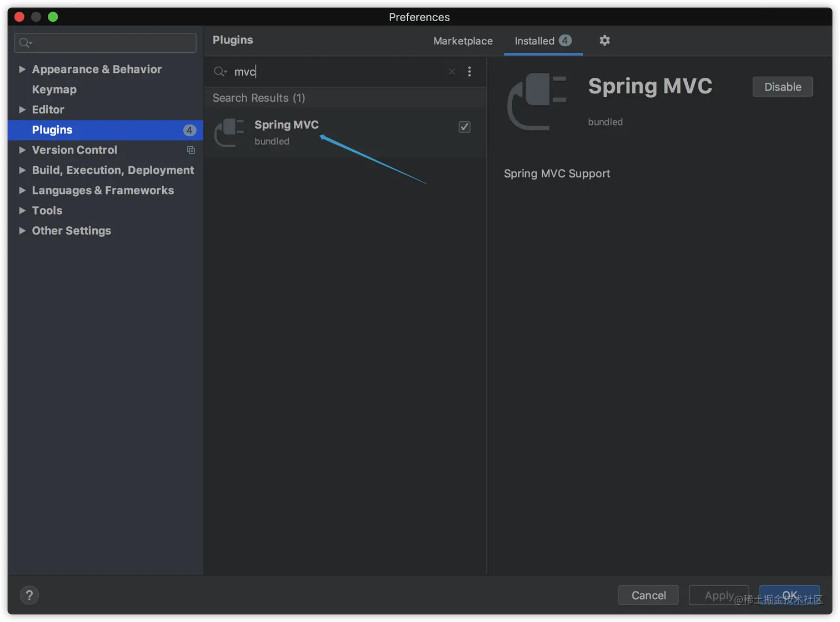Click the Cancel button
This screenshot has height=622, width=840.
point(648,595)
